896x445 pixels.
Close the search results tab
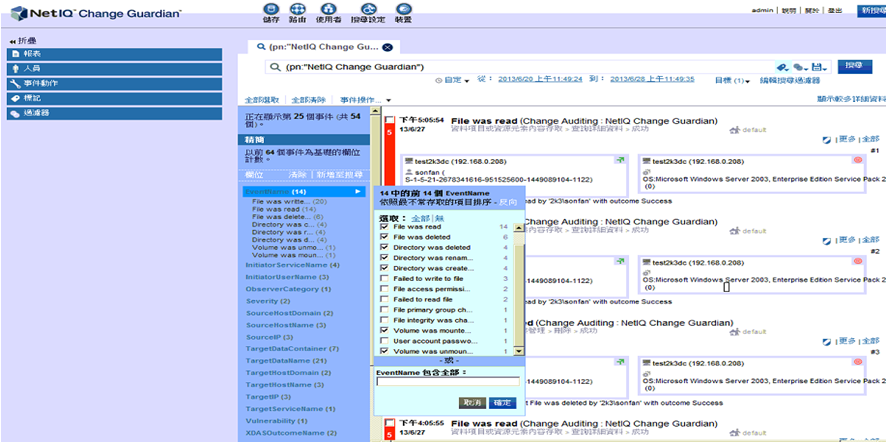point(387,47)
